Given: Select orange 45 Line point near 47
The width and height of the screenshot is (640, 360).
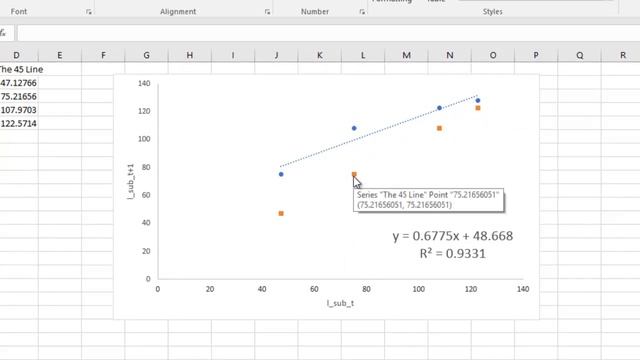Looking at the screenshot, I should pos(281,213).
